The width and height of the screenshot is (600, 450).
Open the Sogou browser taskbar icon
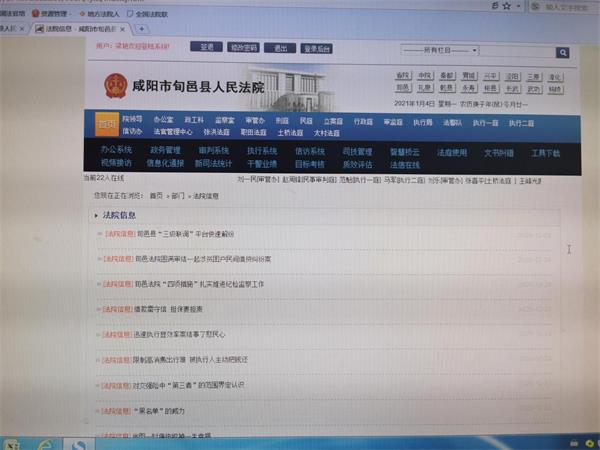[x=79, y=445]
